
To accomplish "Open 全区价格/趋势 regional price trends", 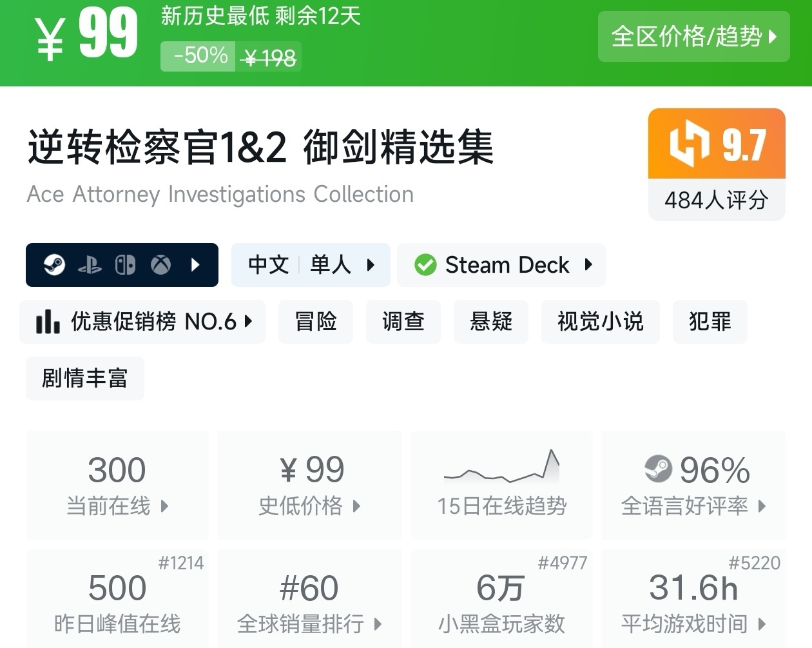I will pyautogui.click(x=693, y=37).
